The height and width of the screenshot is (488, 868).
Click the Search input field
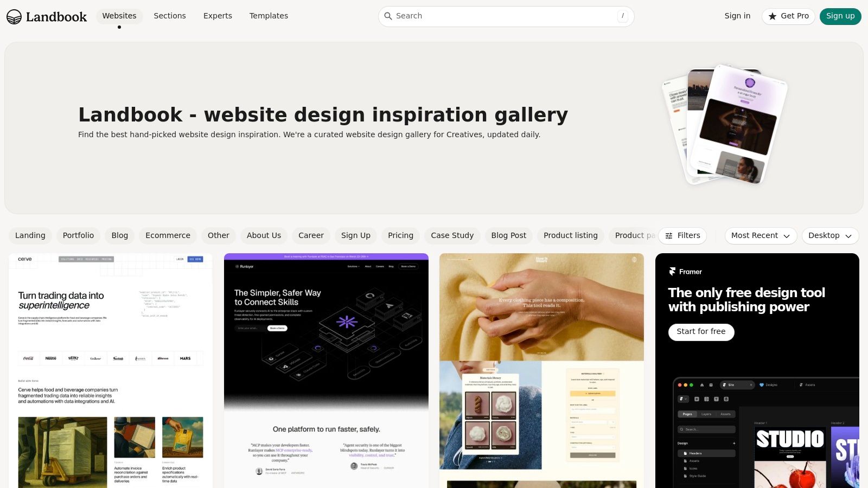(x=506, y=16)
